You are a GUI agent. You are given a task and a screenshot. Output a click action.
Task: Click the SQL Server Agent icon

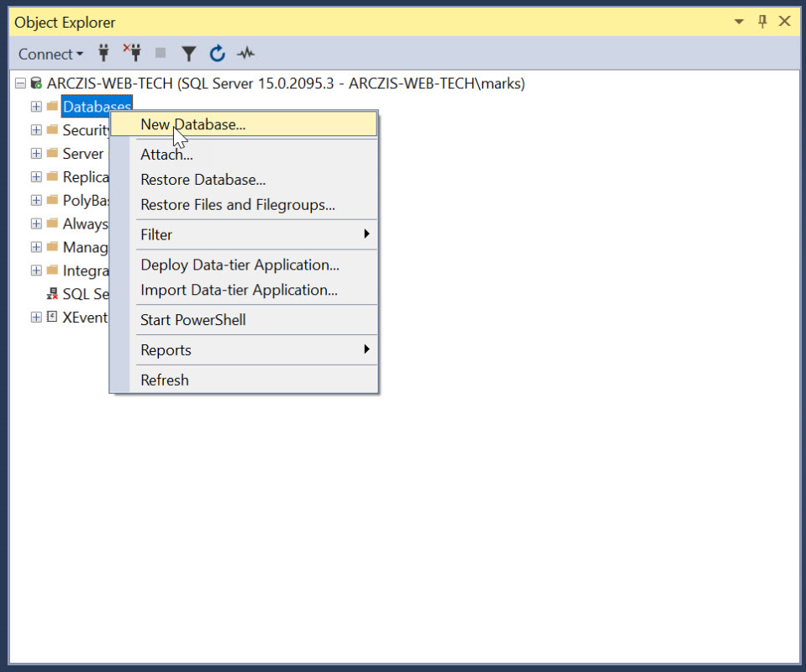52,293
